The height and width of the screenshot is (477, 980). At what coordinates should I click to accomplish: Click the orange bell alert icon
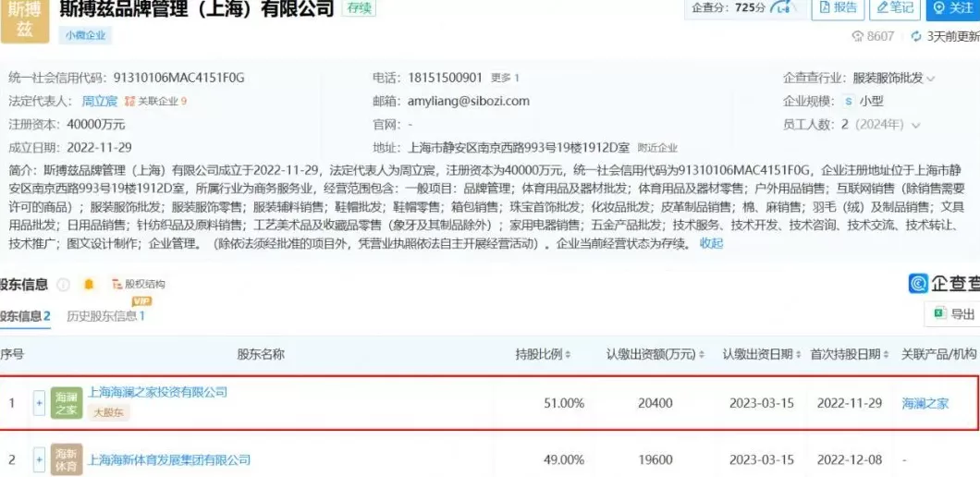coord(89,285)
